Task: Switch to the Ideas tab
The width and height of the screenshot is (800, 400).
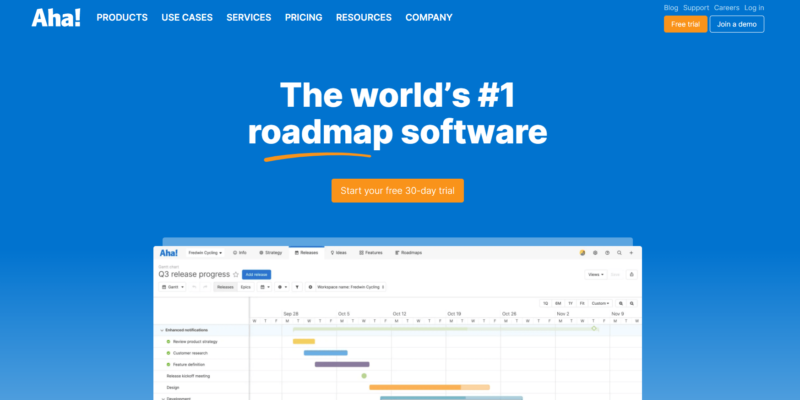Action: [338, 253]
